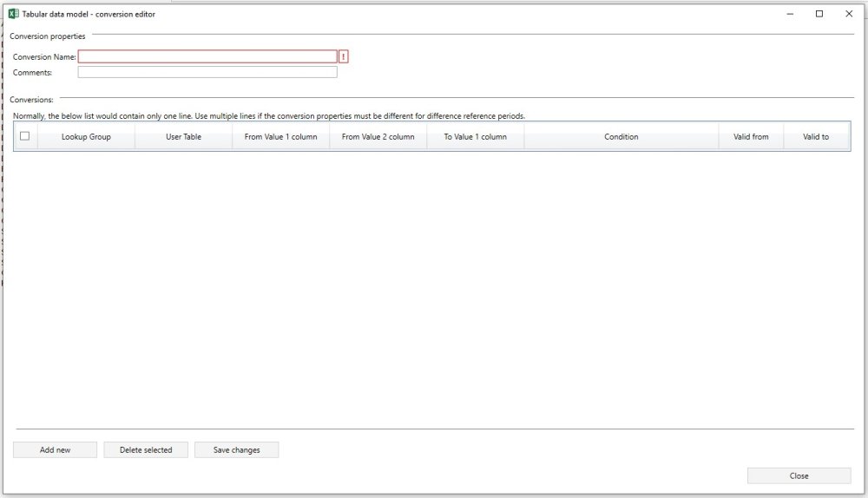This screenshot has width=868, height=498.
Task: Click the Valid to column header
Action: [816, 137]
